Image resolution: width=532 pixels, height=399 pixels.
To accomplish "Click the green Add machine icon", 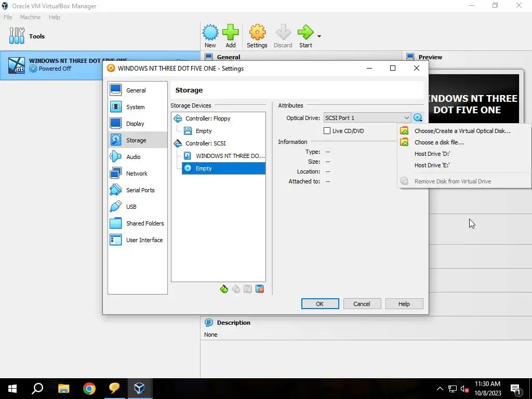I will tap(231, 36).
